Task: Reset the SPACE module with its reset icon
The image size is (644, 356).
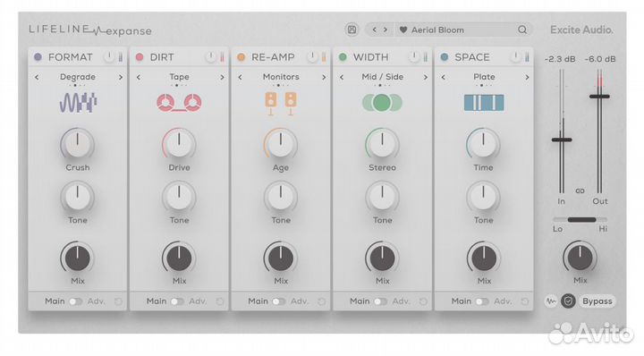Action: (x=524, y=301)
